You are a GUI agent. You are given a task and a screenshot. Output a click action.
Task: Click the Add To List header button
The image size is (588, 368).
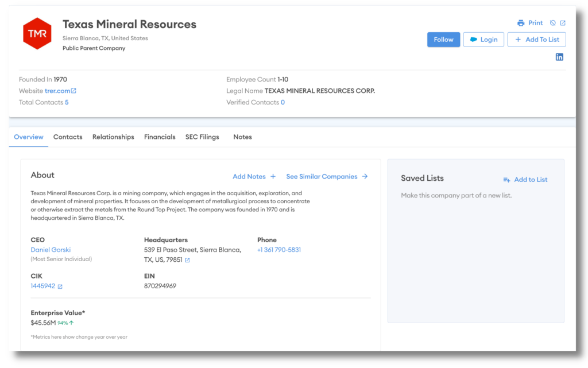[x=536, y=40]
